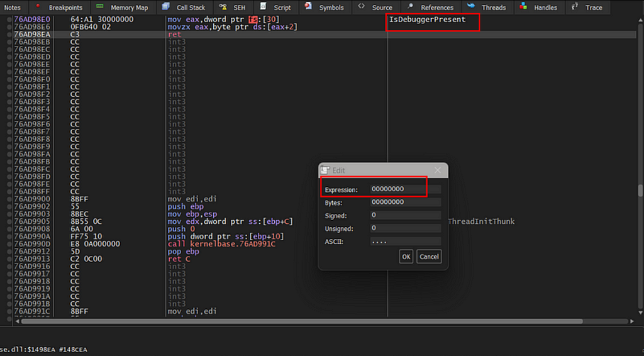Switch to the Call Stack tab

point(184,8)
